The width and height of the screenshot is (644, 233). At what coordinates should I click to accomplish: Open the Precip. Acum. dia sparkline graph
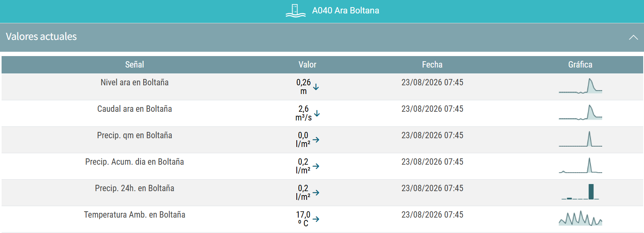pyautogui.click(x=580, y=165)
